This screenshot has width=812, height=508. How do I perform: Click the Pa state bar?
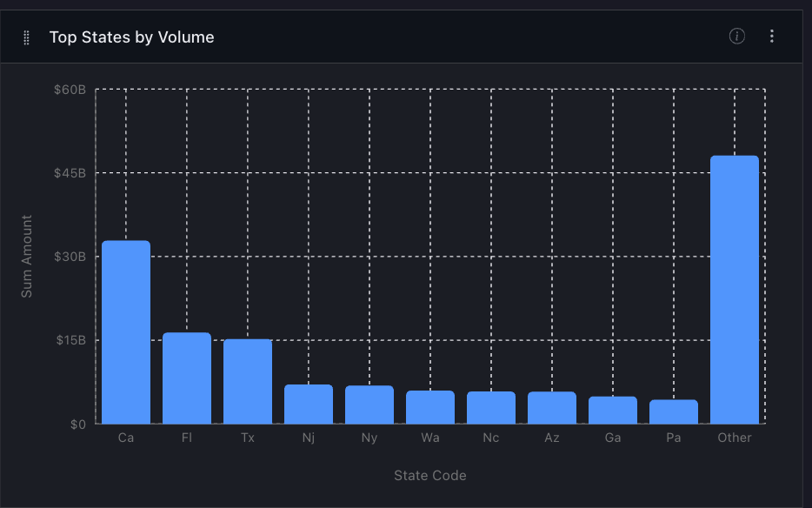pyautogui.click(x=673, y=411)
